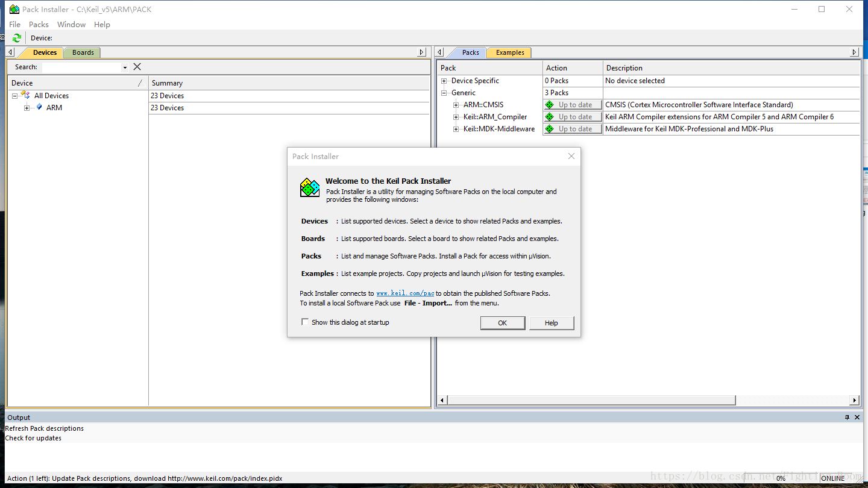868x488 pixels.
Task: Collapse the Generic packs node
Action: tap(444, 93)
